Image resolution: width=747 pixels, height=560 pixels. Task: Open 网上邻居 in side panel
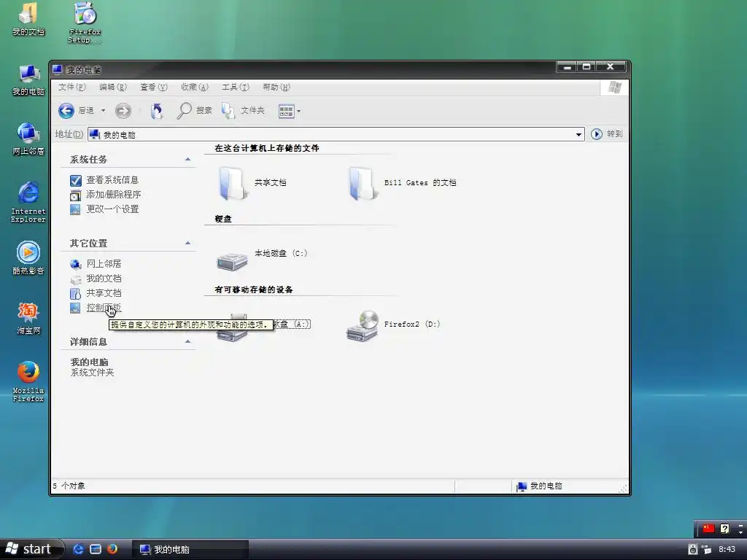[104, 264]
